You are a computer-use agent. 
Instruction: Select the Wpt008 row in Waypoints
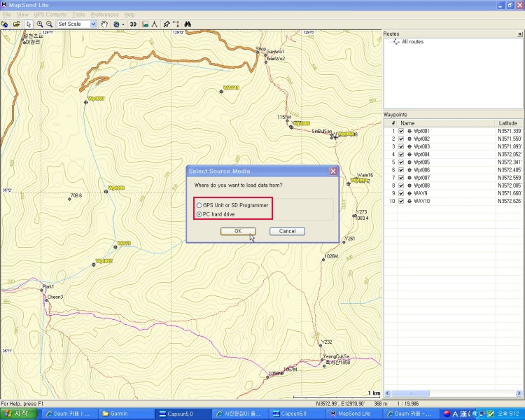tap(453, 185)
